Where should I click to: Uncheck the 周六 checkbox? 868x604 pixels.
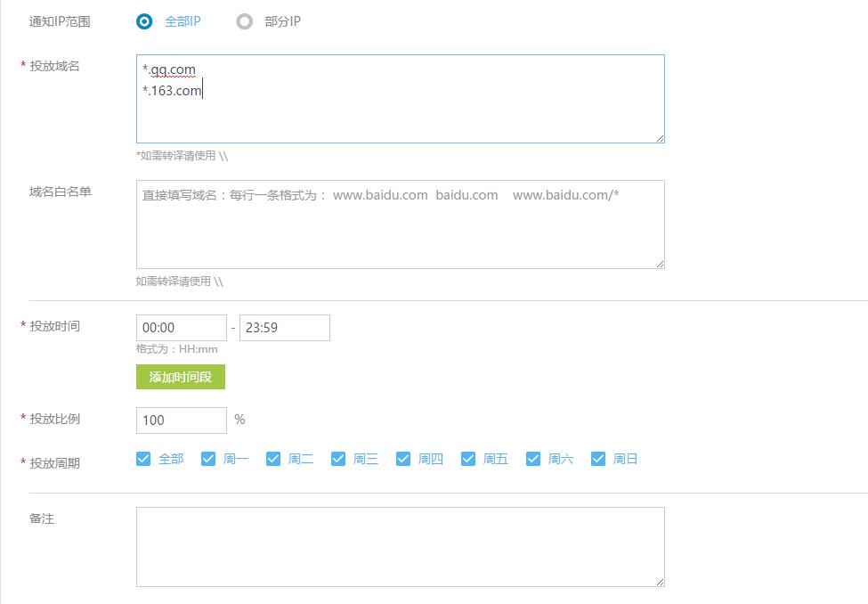tap(533, 459)
